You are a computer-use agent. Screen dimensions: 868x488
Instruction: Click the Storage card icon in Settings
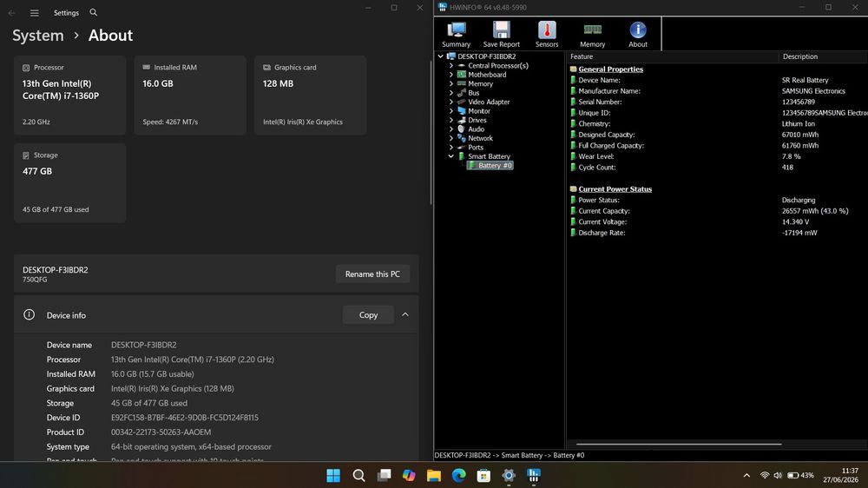coord(26,155)
